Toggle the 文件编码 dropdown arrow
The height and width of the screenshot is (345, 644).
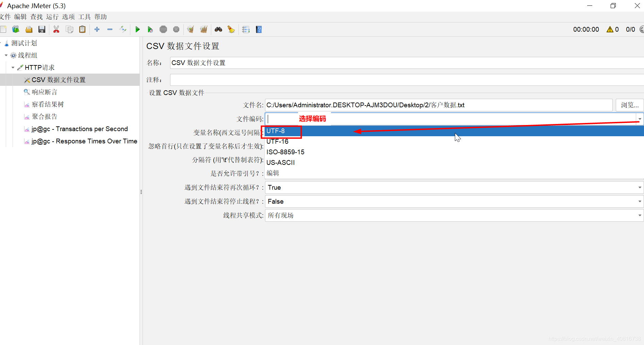(640, 119)
